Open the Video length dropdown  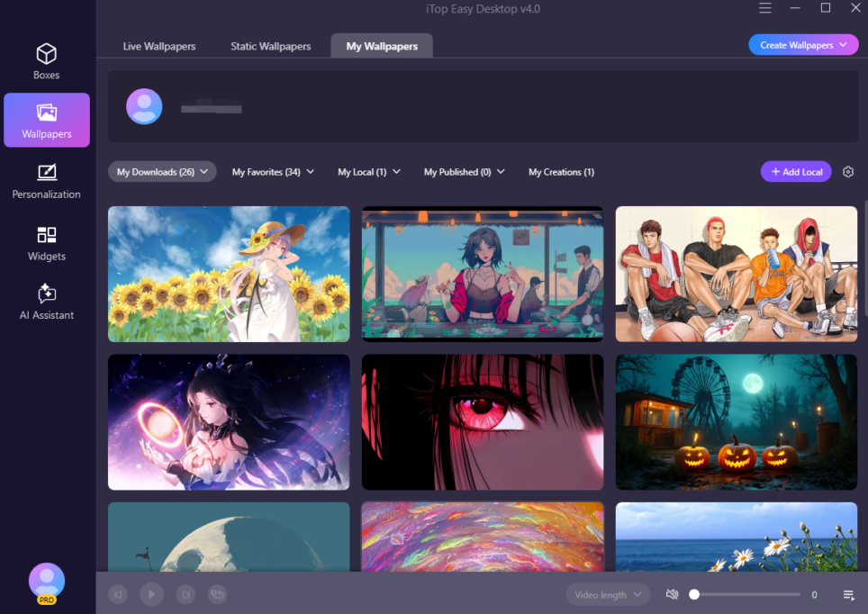tap(607, 594)
